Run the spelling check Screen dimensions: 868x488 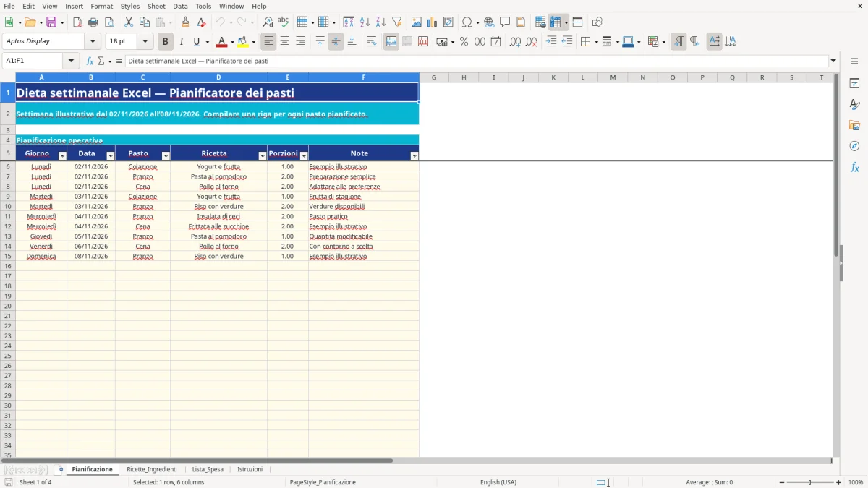[x=283, y=22]
